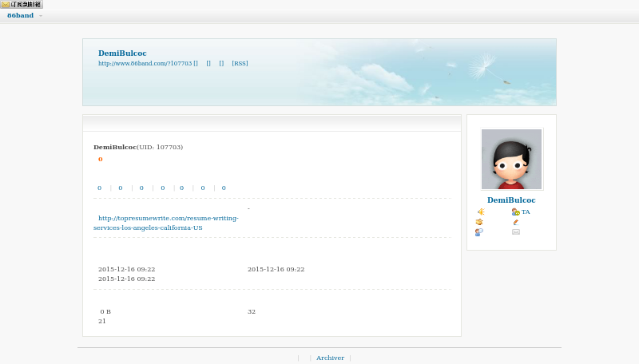Click the DemiBulcoc (UID: 107703) heading
Image resolution: width=639 pixels, height=364 pixels.
(x=138, y=147)
